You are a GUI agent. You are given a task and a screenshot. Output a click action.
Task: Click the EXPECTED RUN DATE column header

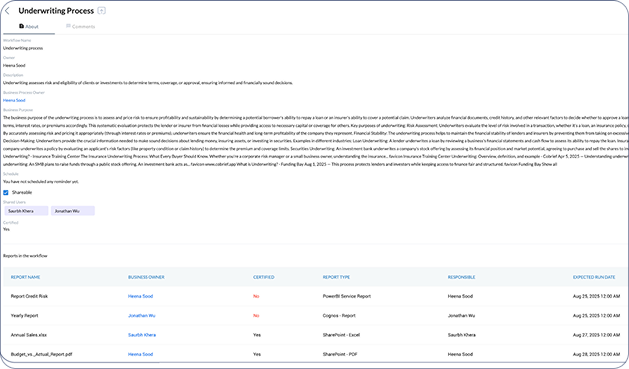[x=594, y=277]
